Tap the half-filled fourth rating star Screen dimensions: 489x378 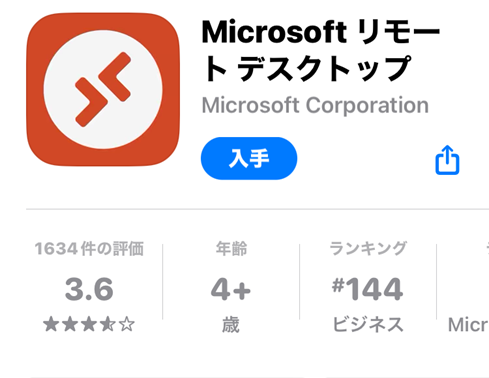tap(108, 324)
